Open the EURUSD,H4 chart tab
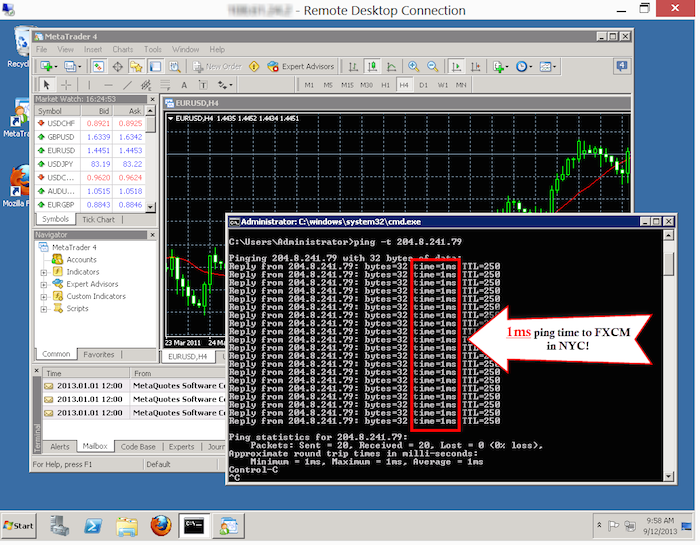The height and width of the screenshot is (545, 700). [x=188, y=357]
